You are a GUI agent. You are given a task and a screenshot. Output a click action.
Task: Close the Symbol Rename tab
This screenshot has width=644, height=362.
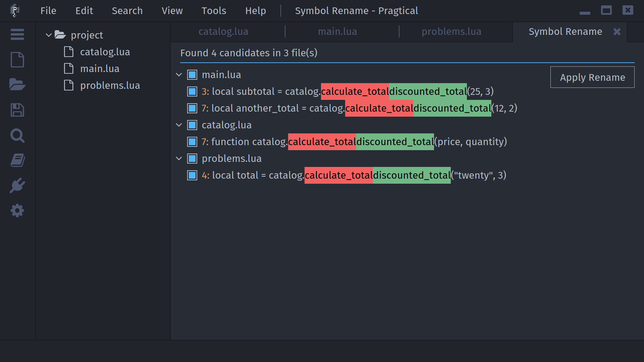617,32
